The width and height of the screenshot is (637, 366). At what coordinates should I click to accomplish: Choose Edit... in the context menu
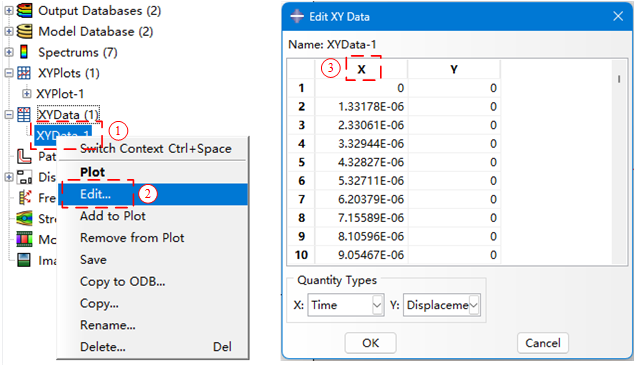pyautogui.click(x=153, y=194)
